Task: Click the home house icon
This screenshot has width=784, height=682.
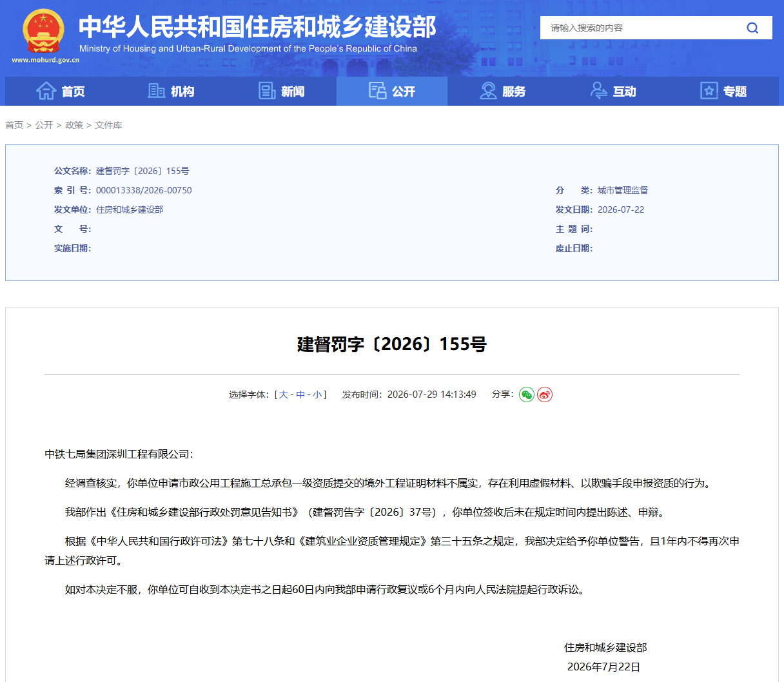Action: pyautogui.click(x=46, y=91)
